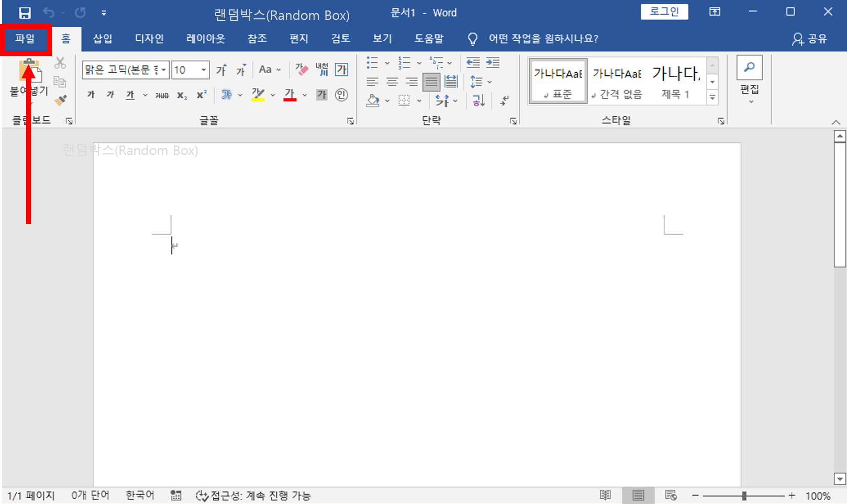The height and width of the screenshot is (504, 847).
Task: Clear all formatting with eraser icon
Action: 302,69
